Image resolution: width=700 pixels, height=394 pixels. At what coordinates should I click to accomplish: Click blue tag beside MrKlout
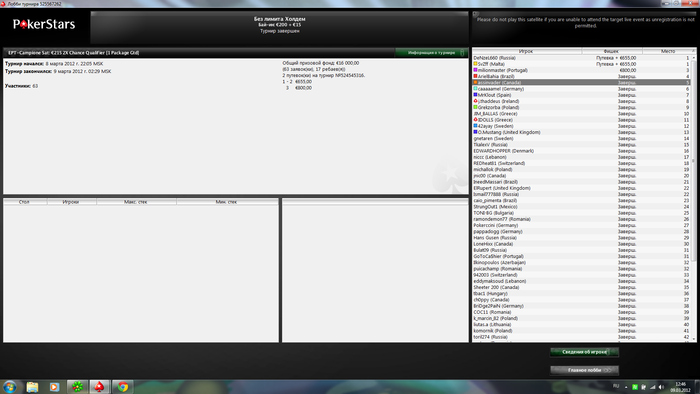coord(475,95)
